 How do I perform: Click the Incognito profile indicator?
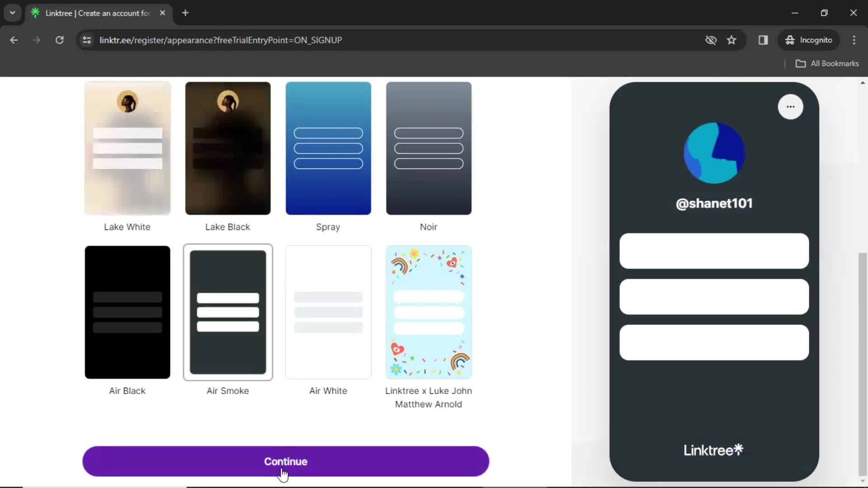pos(809,40)
